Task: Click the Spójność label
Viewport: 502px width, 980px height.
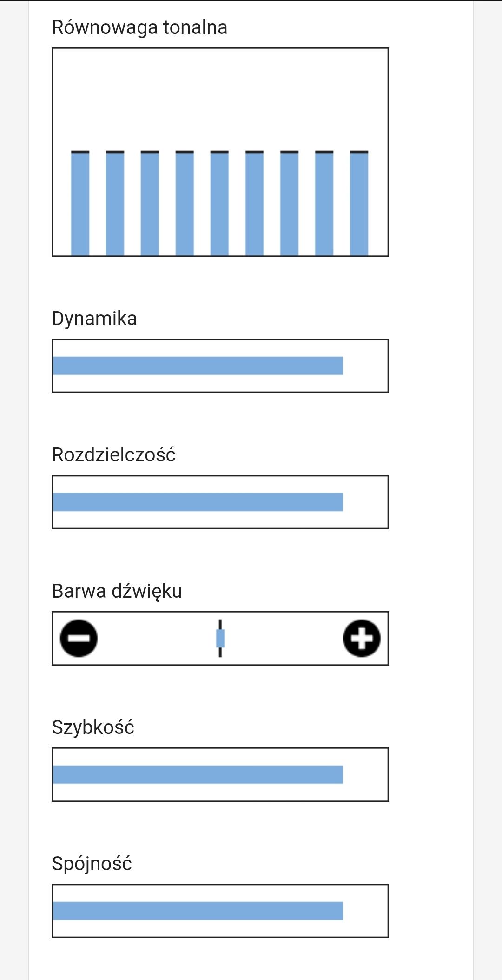Action: point(92,864)
